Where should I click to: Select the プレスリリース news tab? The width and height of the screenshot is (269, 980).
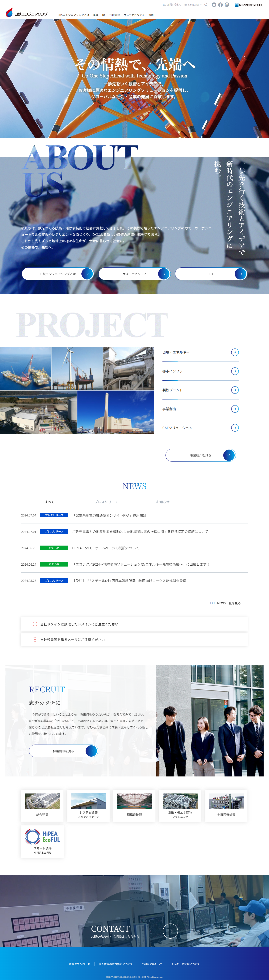coord(106,502)
